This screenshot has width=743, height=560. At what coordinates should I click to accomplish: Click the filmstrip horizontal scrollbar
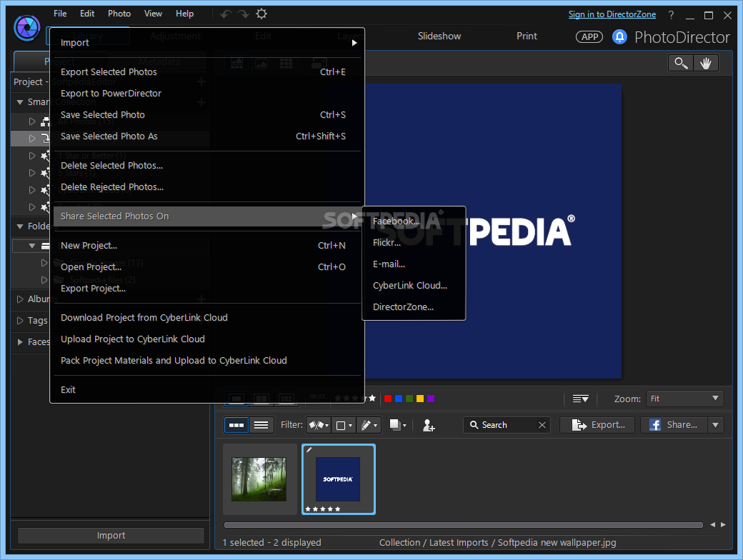click(464, 525)
